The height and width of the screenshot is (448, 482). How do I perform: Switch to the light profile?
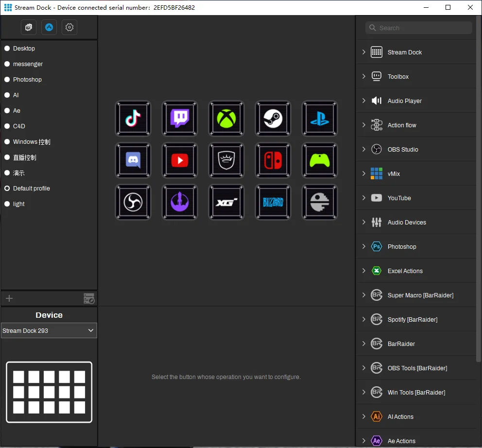coord(7,204)
